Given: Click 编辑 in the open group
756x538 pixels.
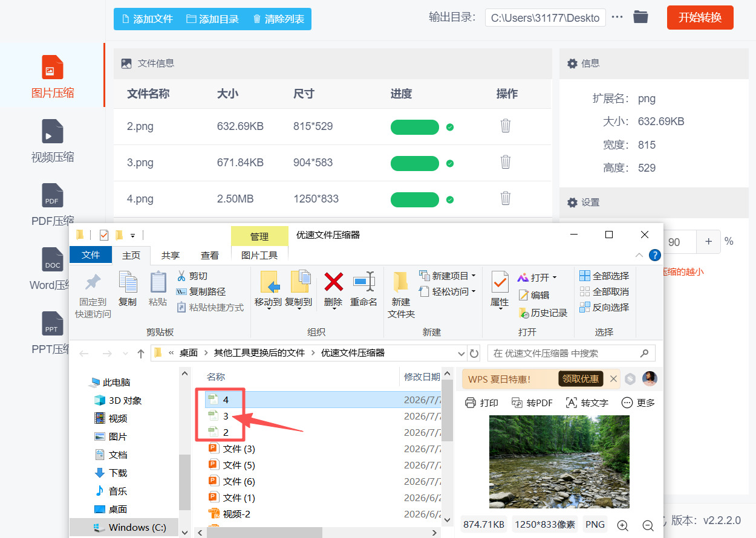Looking at the screenshot, I should (x=533, y=295).
